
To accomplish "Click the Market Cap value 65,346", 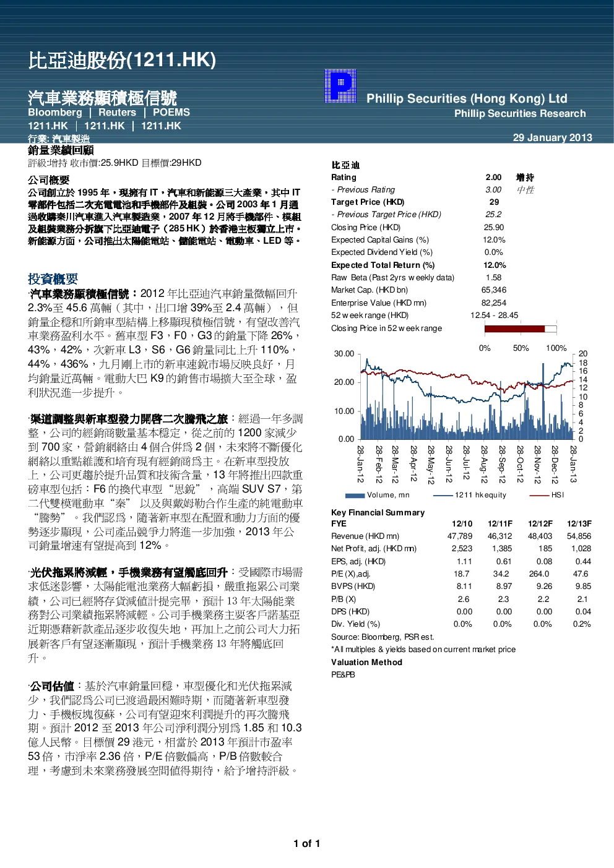I will [x=494, y=290].
